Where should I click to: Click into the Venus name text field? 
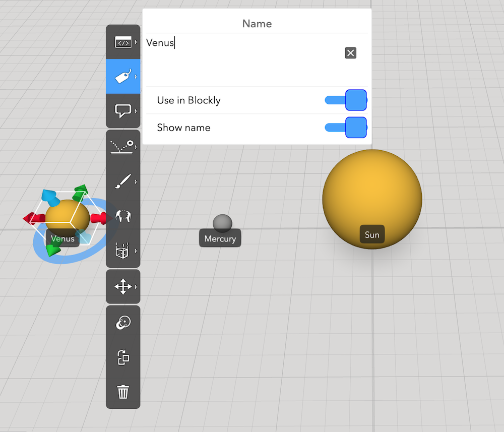click(x=242, y=55)
